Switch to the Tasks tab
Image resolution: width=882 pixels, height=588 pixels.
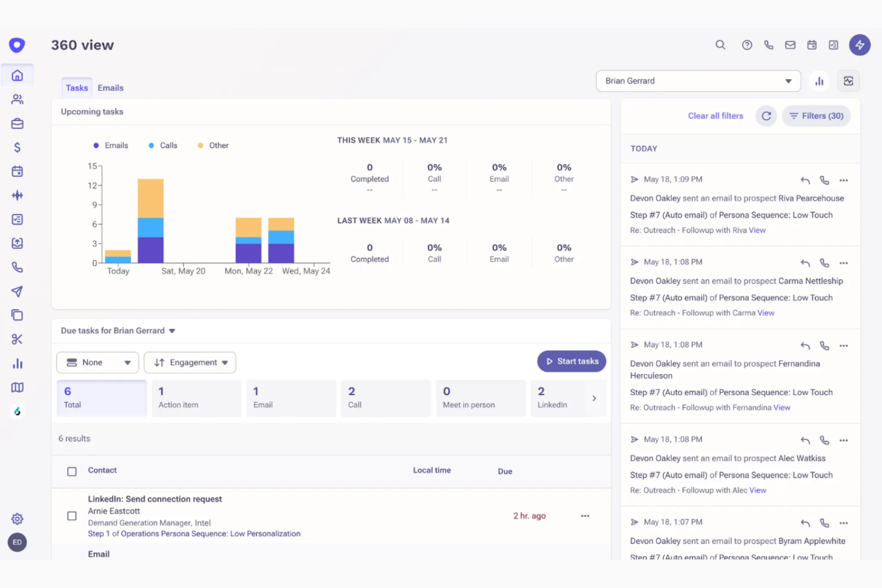(x=77, y=88)
